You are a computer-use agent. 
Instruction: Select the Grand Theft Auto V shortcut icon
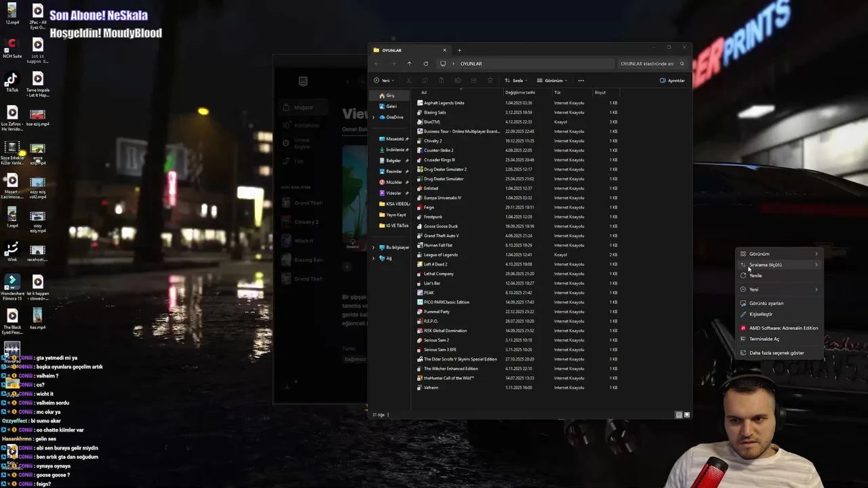(x=420, y=236)
